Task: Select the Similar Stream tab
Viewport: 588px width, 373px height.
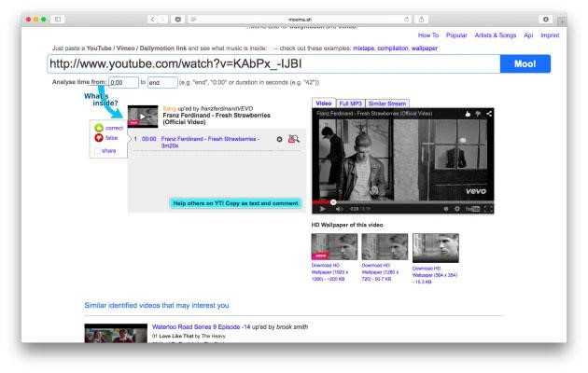Action: 387,104
